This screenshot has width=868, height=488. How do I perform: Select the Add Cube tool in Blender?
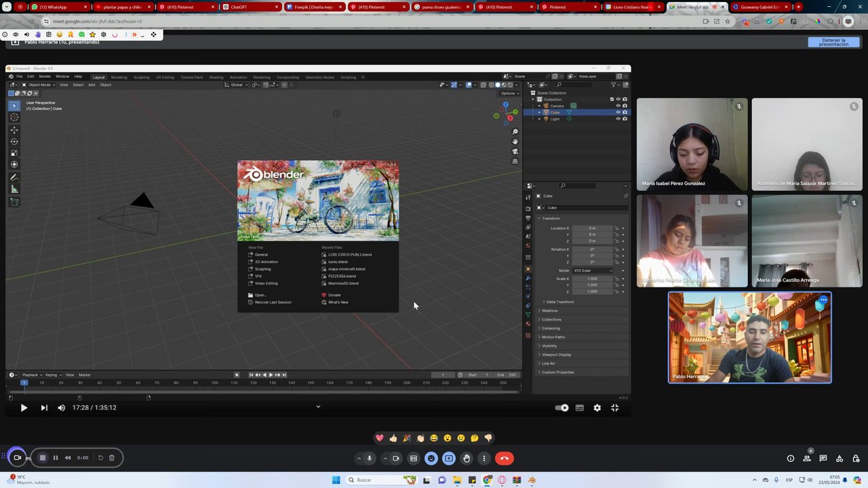(x=14, y=202)
